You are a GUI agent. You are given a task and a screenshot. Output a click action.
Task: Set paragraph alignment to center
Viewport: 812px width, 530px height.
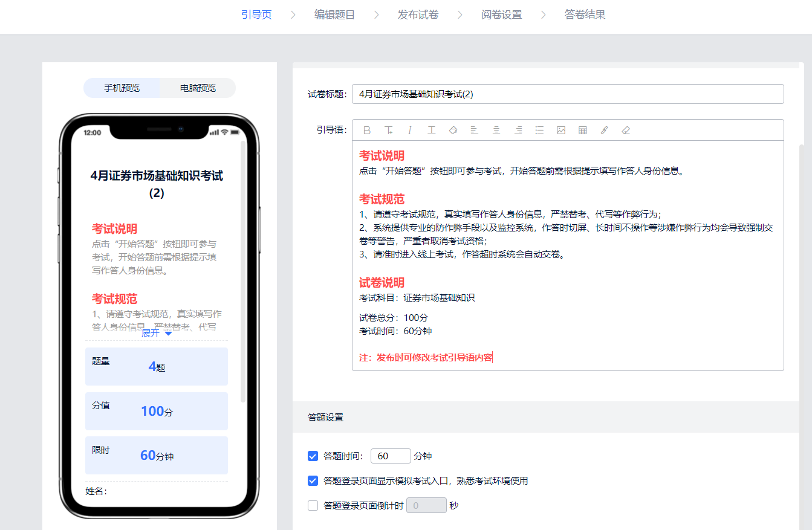496,130
